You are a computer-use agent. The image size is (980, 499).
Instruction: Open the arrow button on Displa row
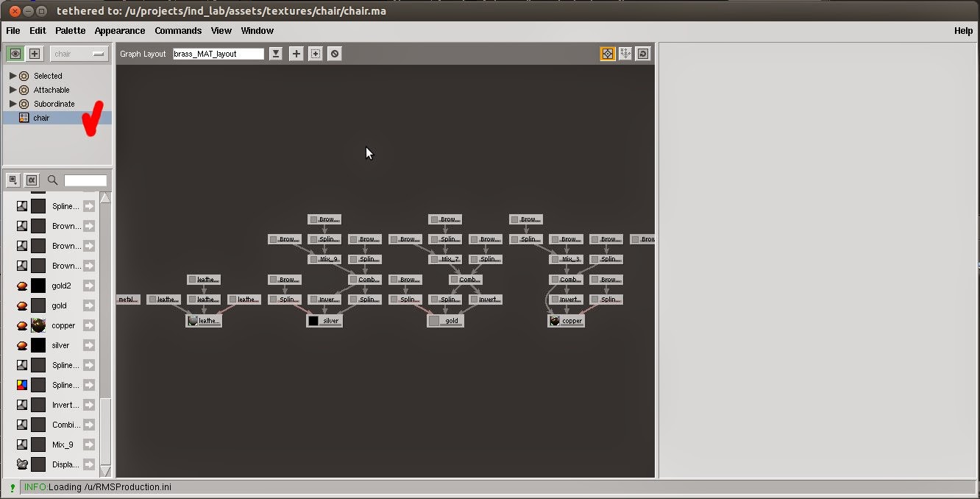[x=89, y=464]
